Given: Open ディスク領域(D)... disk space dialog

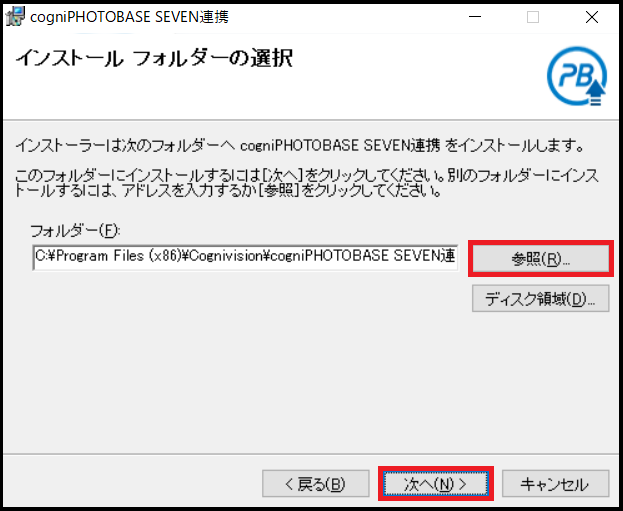Looking at the screenshot, I should pyautogui.click(x=540, y=298).
